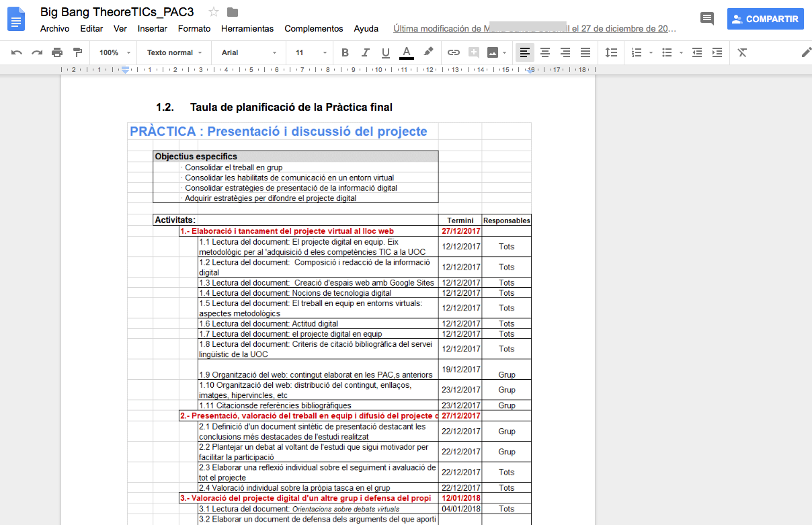Image resolution: width=812 pixels, height=525 pixels.
Task: Click the insert image icon
Action: tap(493, 52)
